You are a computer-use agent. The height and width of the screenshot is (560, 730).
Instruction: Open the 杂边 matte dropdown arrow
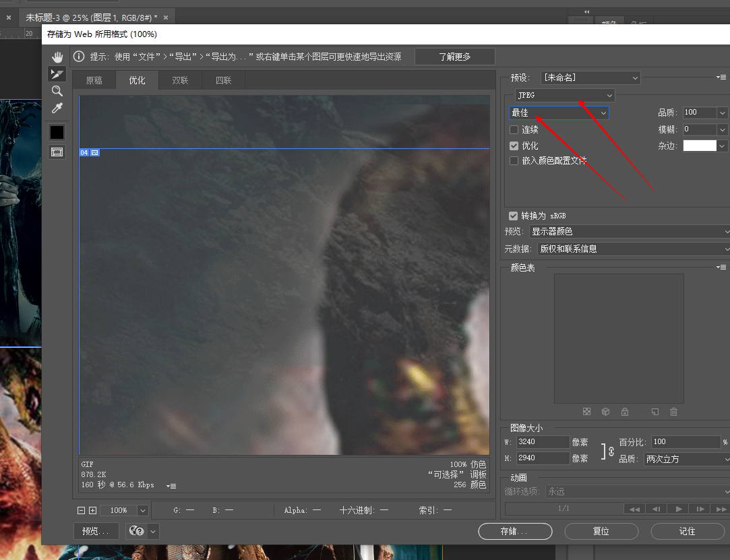(722, 146)
